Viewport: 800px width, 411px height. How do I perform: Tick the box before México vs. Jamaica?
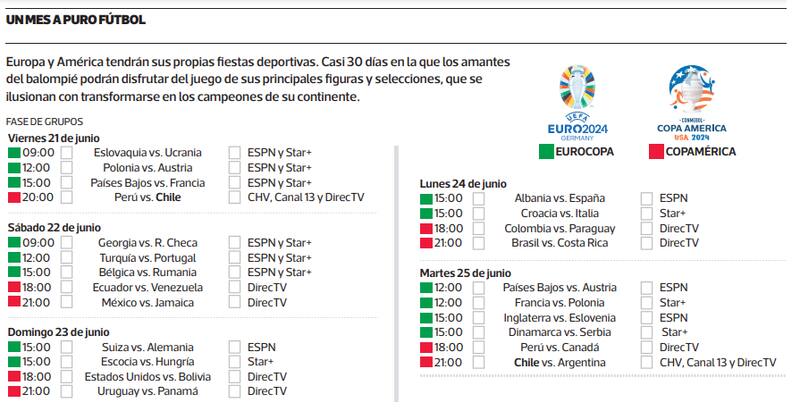(x=67, y=302)
